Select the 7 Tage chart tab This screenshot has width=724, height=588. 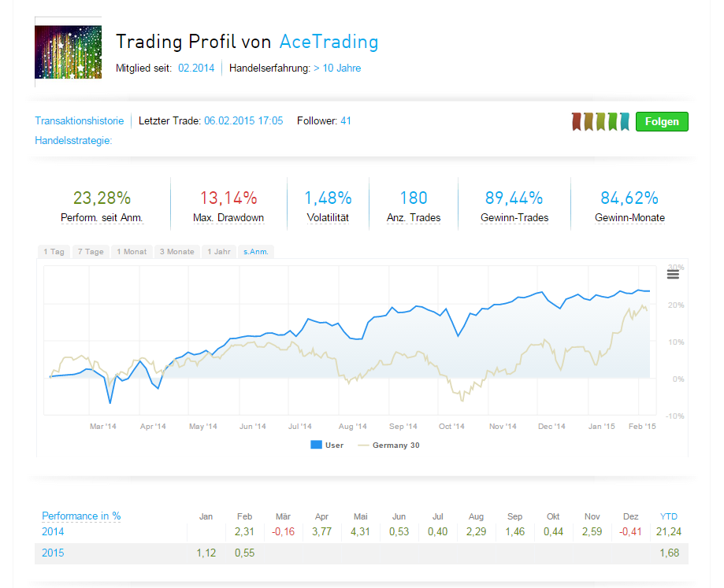[89, 252]
